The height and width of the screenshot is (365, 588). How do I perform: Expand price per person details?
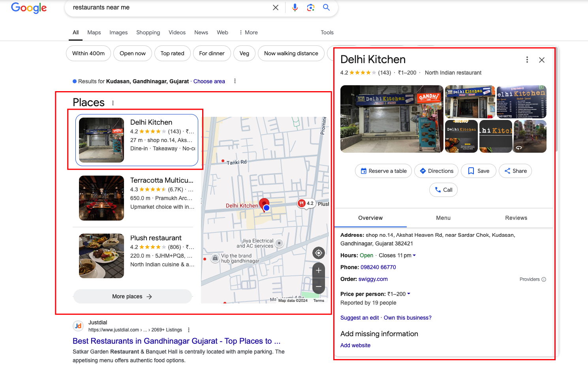point(409,294)
